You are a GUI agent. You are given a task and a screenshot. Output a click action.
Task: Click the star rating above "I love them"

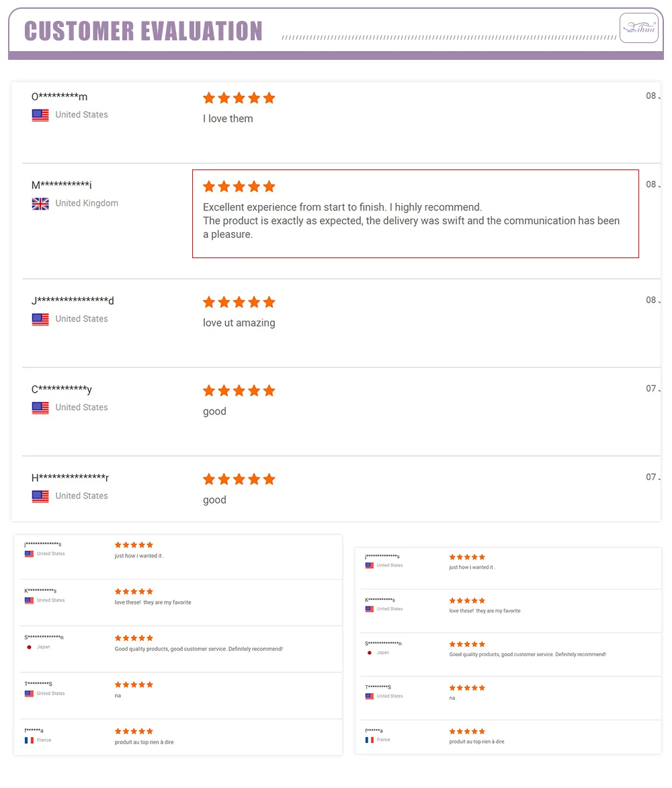(x=239, y=98)
